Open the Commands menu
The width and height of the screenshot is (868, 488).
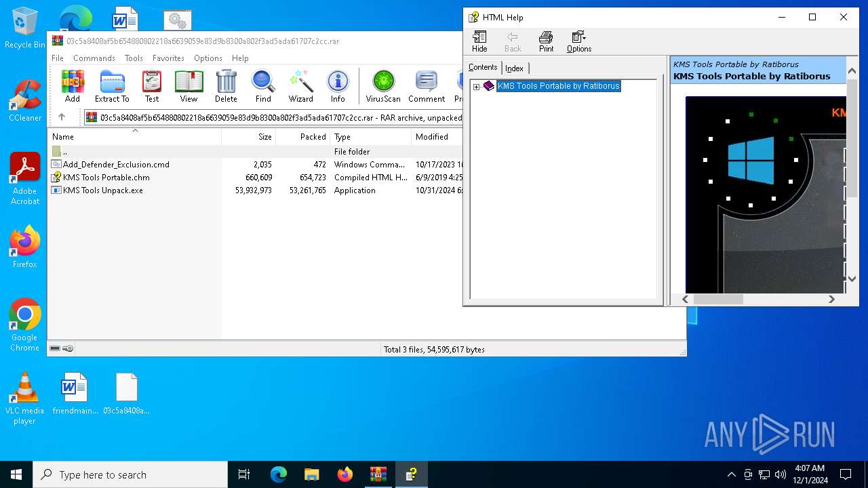(94, 58)
